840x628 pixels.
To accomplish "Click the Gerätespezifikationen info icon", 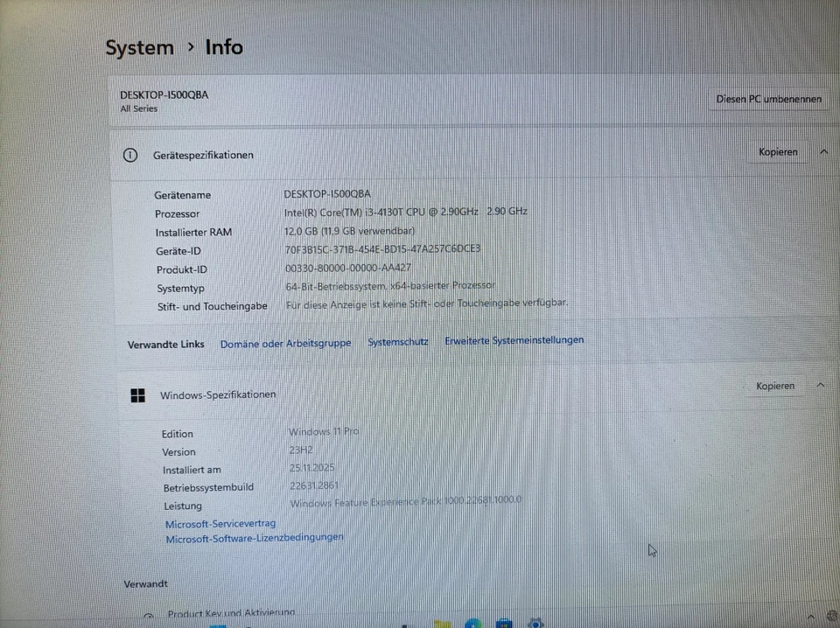I will pyautogui.click(x=129, y=155).
